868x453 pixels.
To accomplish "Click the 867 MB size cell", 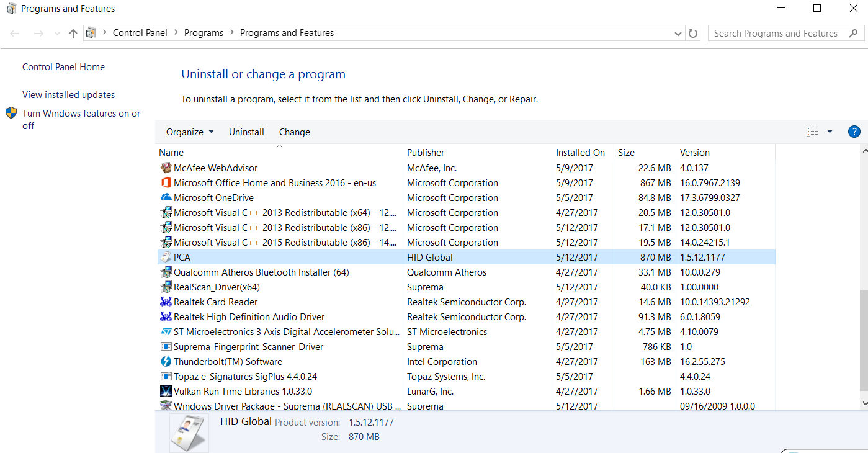I will (x=656, y=183).
